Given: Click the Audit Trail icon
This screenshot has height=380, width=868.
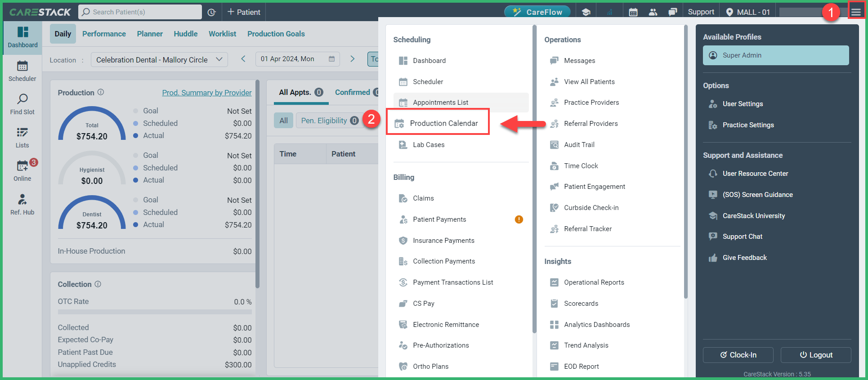Looking at the screenshot, I should pyautogui.click(x=554, y=145).
